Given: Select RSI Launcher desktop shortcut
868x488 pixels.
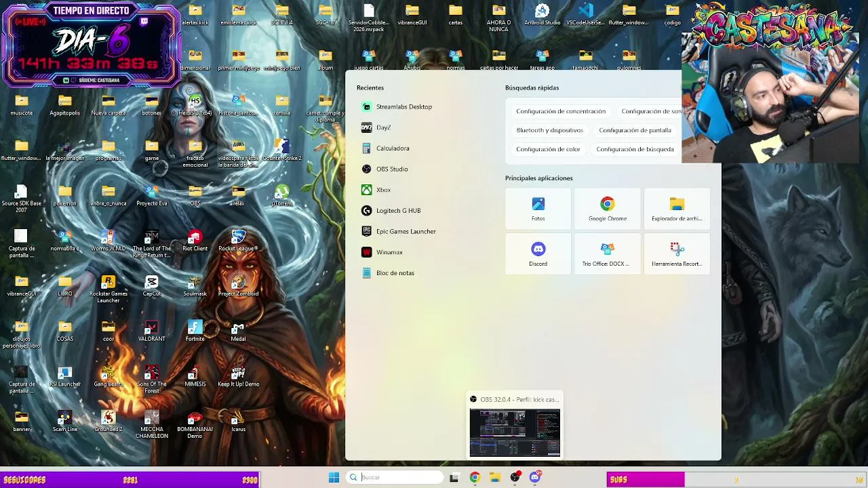Looking at the screenshot, I should click(x=65, y=376).
